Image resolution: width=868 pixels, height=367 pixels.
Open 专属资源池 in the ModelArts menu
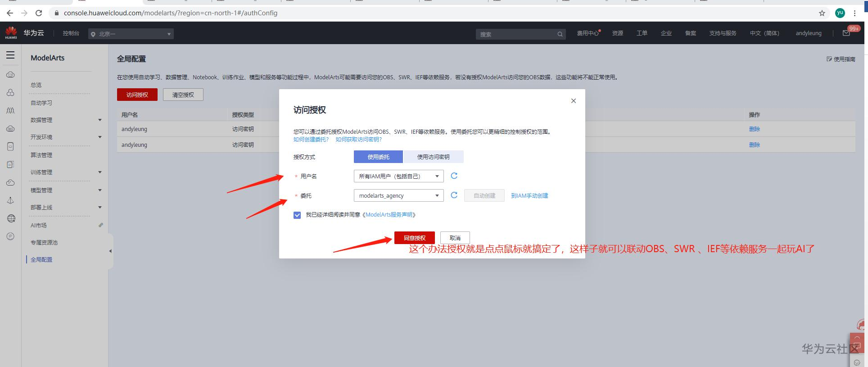point(44,243)
